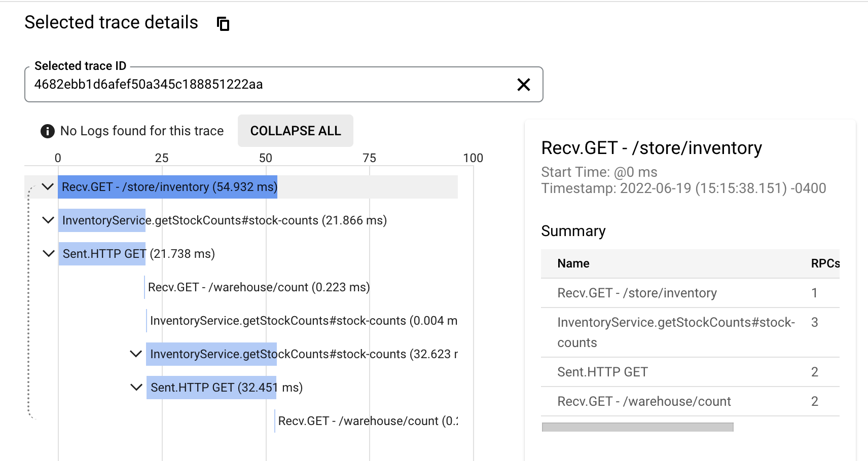Select Recv.GET /warehouse/count 0.223 ms span
Viewport: 868px width, 461px height.
[259, 287]
